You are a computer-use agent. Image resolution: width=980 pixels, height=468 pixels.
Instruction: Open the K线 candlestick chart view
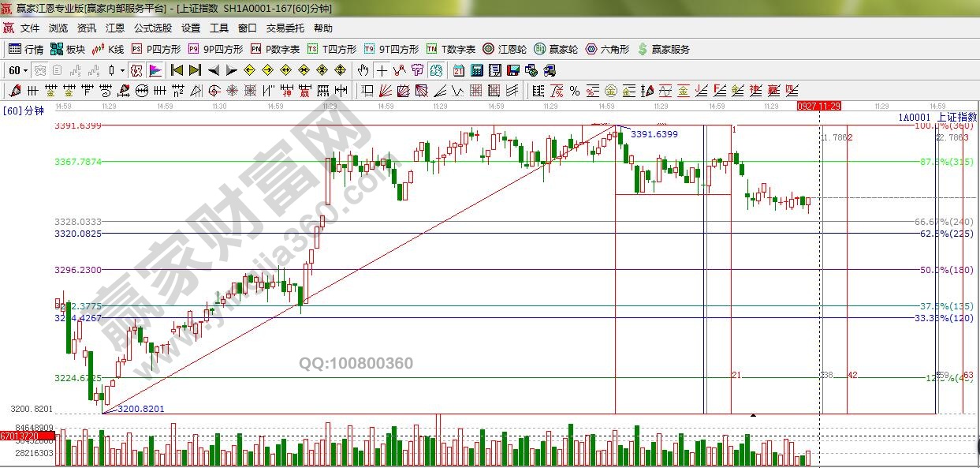point(108,49)
